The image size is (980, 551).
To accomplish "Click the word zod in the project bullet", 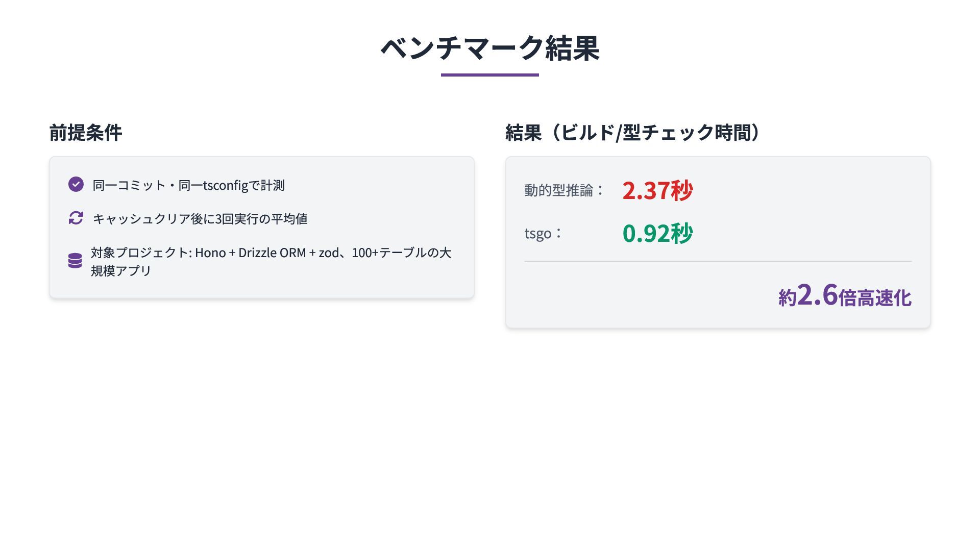I will click(x=329, y=253).
